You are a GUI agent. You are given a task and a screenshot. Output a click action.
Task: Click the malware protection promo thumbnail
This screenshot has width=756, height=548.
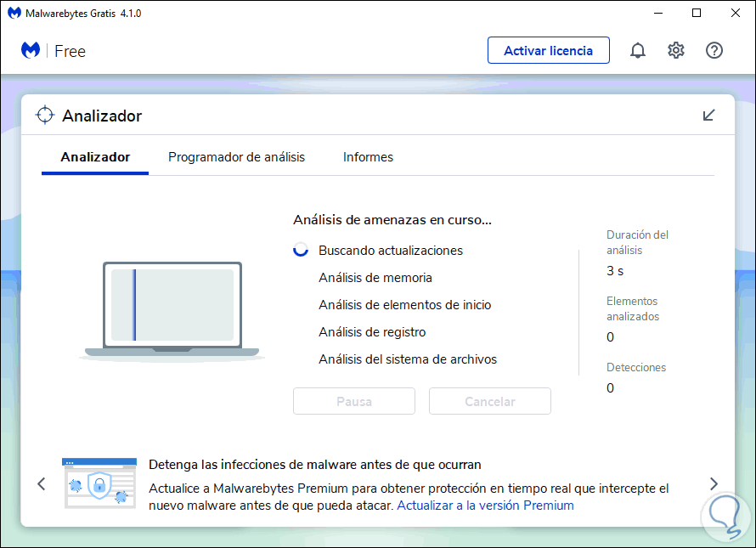[x=99, y=483]
